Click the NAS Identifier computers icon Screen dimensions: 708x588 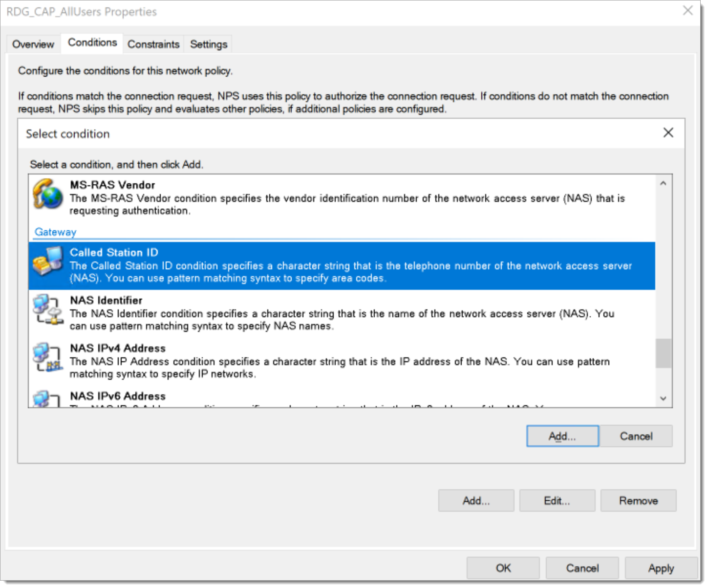click(x=47, y=309)
